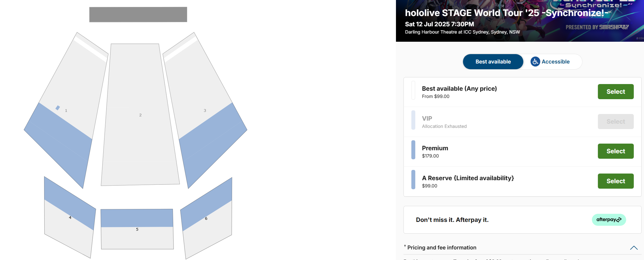Open Pricing and fee information section

(442, 248)
